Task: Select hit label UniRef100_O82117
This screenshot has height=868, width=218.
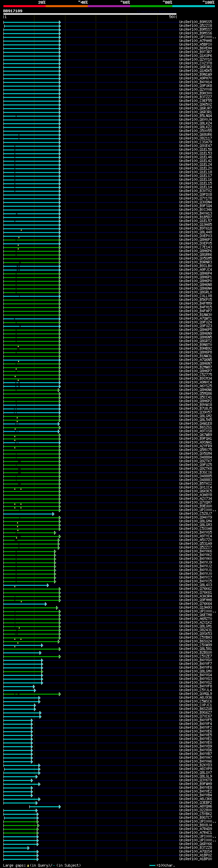Action: [196, 139]
